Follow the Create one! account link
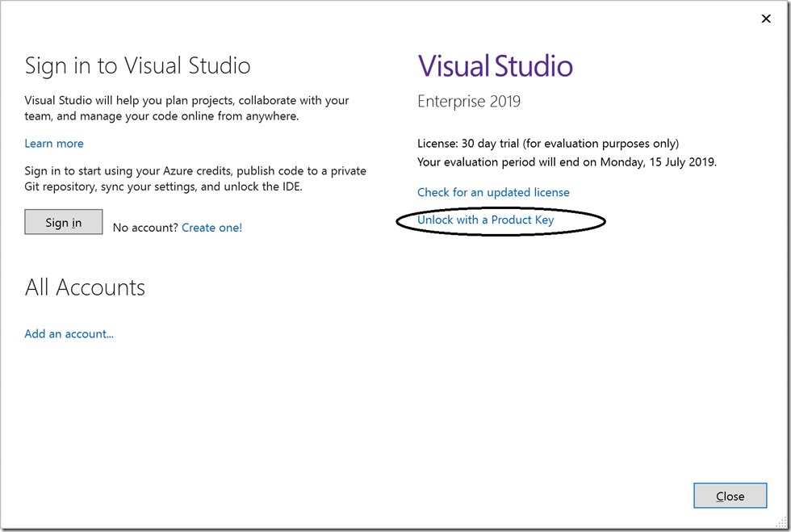 tap(211, 228)
